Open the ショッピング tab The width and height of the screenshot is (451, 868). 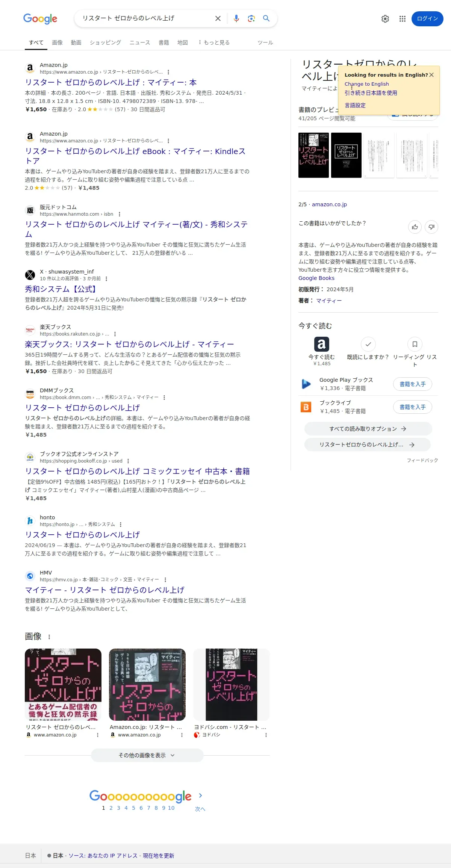105,42
